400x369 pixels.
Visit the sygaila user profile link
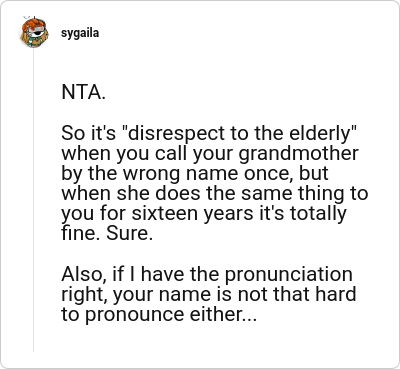click(80, 33)
